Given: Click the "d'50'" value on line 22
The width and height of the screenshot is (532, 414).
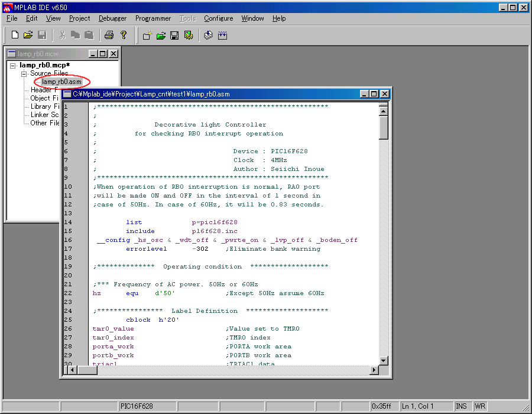Looking at the screenshot, I should pos(165,293).
